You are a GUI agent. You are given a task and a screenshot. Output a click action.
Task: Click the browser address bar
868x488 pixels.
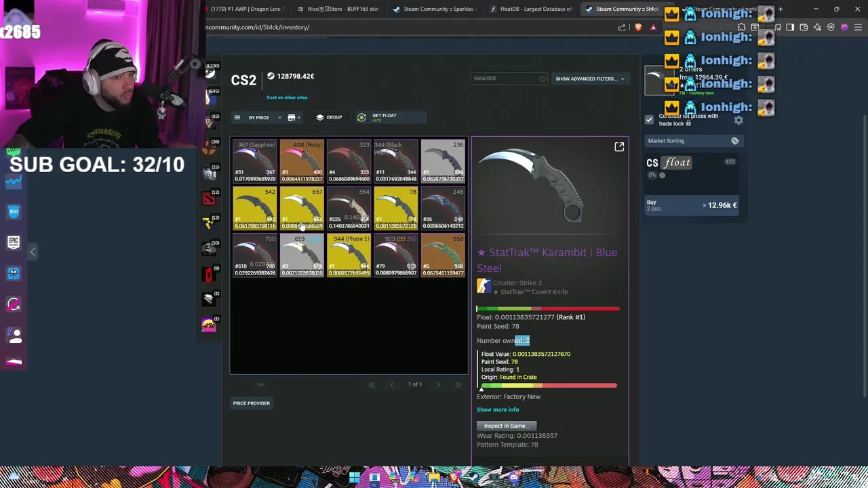coord(407,27)
